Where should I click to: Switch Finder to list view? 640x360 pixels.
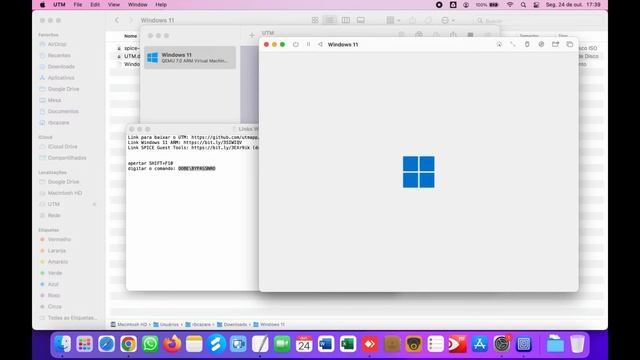click(330, 20)
